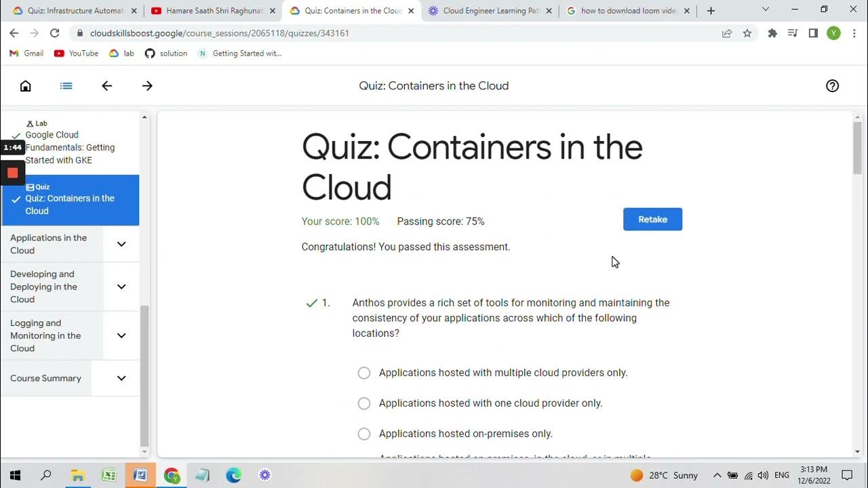Open Windows taskbar search

46,475
